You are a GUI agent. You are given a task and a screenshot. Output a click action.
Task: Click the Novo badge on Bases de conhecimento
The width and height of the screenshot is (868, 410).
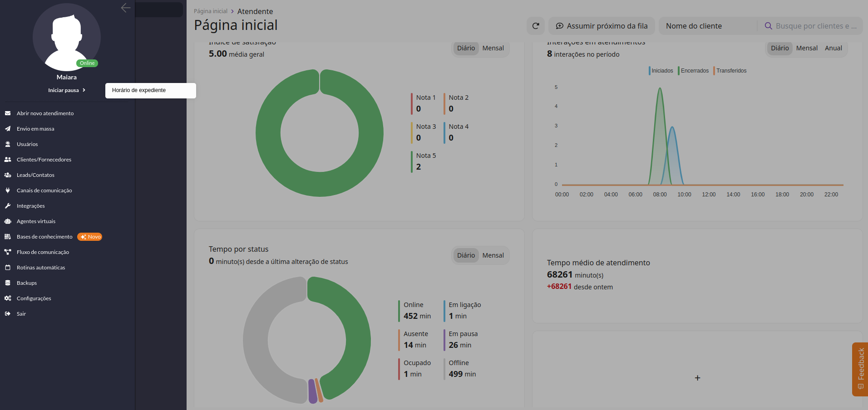90,237
